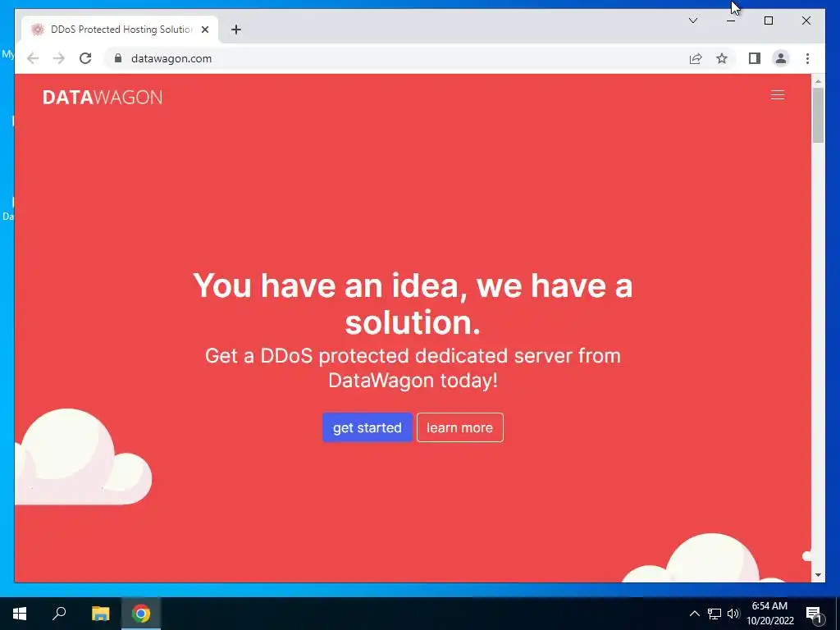Open the notification center icon
This screenshot has width=840, height=630.
[815, 614]
